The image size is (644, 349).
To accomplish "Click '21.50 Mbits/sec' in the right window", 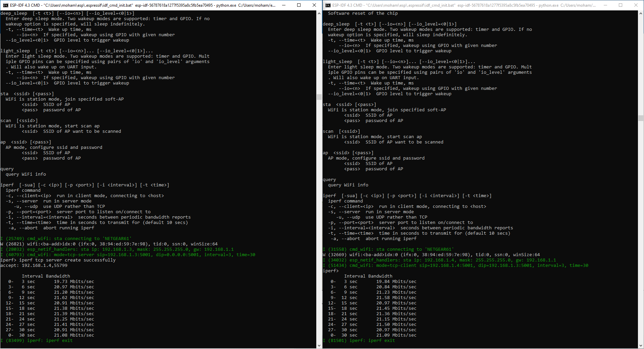I will (396, 325).
